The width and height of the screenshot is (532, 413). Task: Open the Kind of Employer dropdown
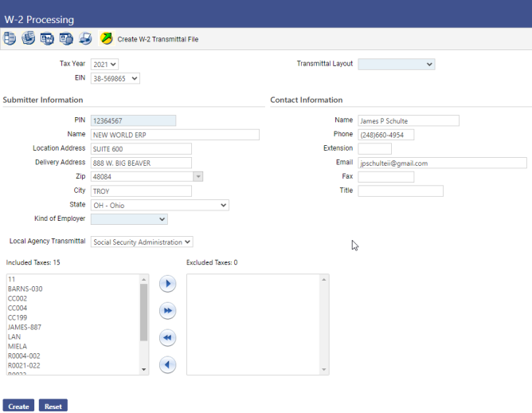(129, 219)
